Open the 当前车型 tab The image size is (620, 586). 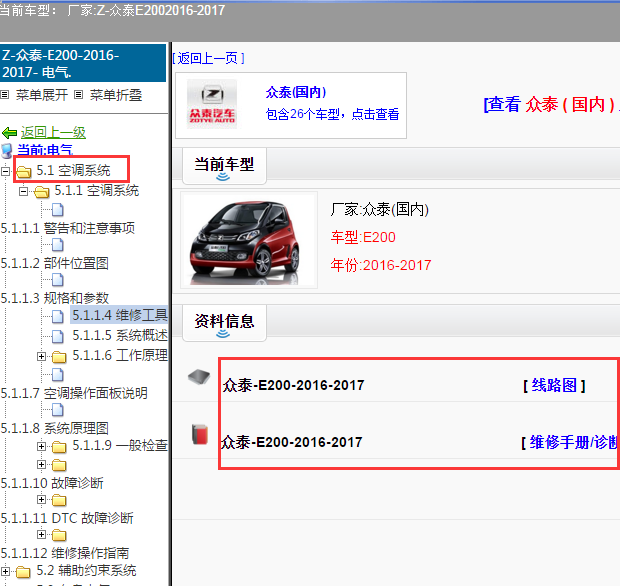224,166
